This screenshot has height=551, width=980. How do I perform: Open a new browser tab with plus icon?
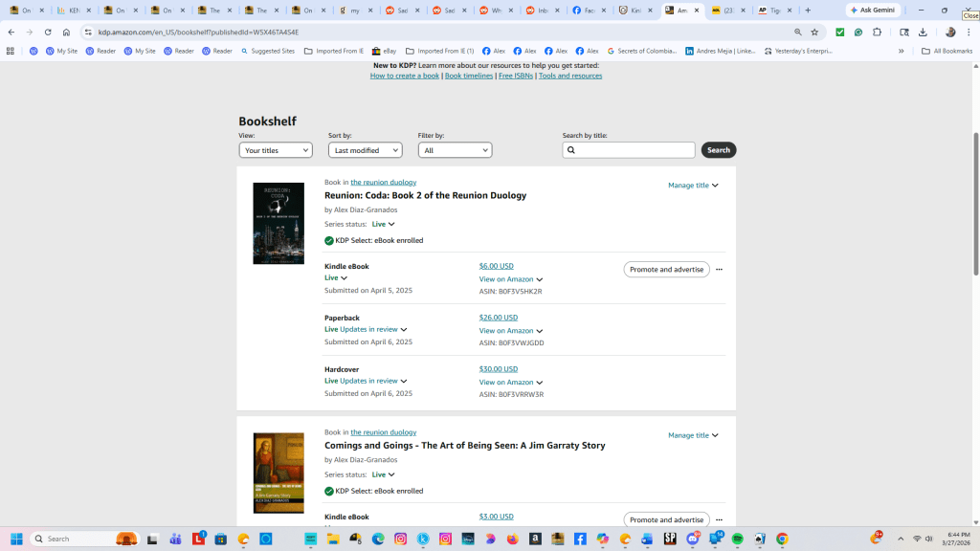[808, 11]
